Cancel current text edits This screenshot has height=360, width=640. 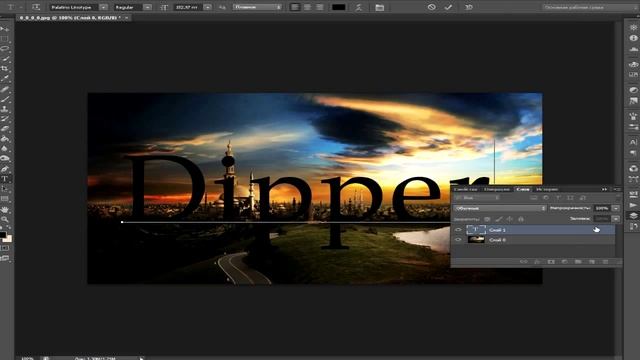[431, 7]
